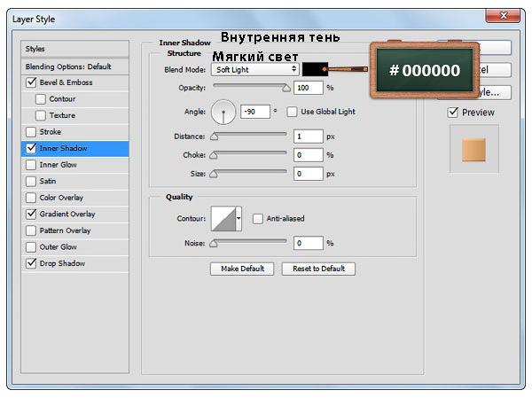532x398 pixels.
Task: Click the Angle dial control
Action: pos(223,113)
